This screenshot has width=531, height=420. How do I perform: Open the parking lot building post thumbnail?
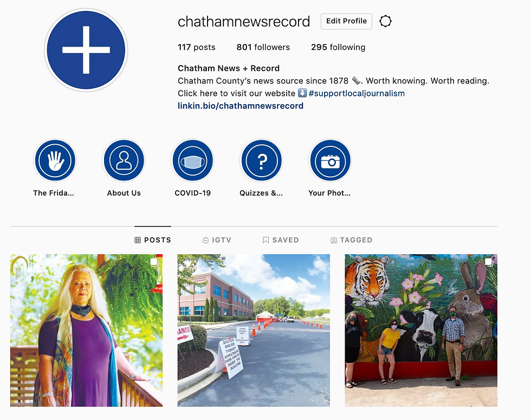coord(254,330)
